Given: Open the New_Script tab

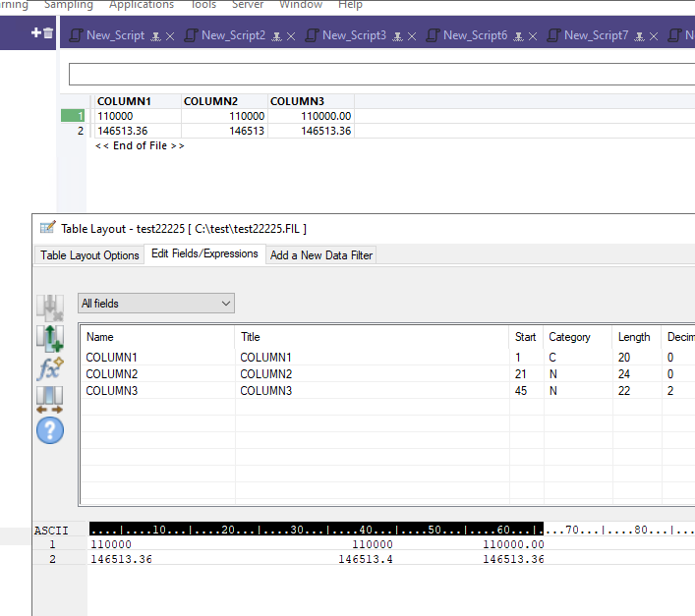Looking at the screenshot, I should tap(115, 35).
